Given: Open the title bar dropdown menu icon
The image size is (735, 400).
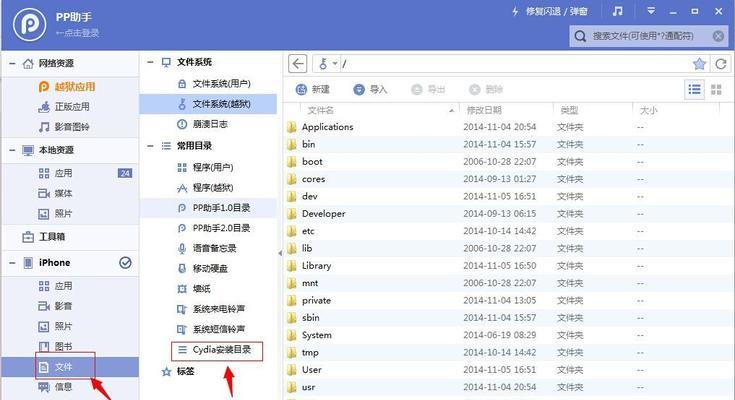Looking at the screenshot, I should (651, 11).
